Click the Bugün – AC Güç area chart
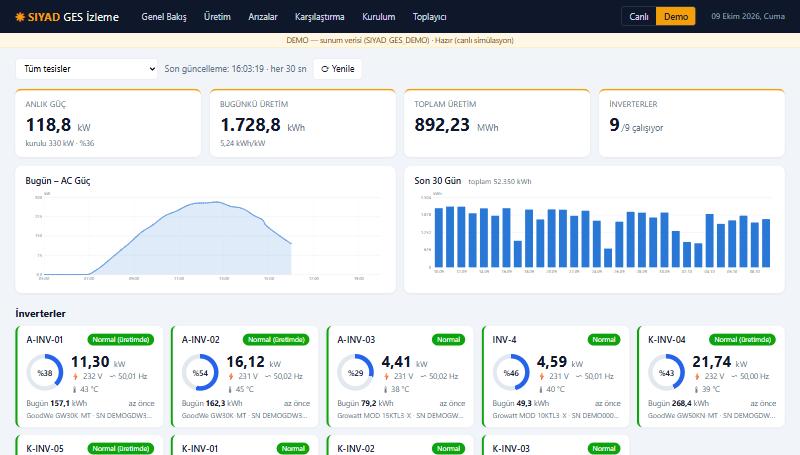The height and width of the screenshot is (455, 800). click(x=206, y=236)
